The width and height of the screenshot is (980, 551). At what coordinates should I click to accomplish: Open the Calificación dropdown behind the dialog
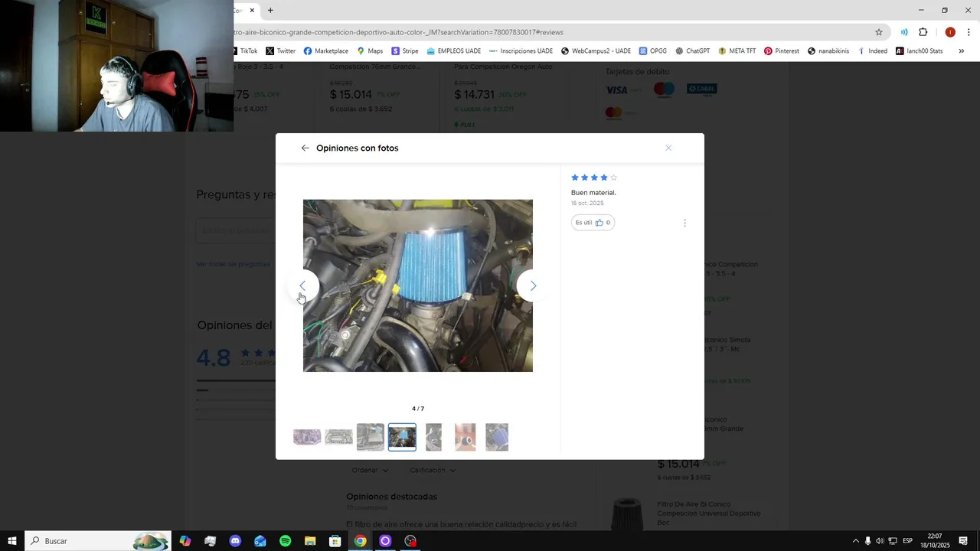[x=433, y=470]
